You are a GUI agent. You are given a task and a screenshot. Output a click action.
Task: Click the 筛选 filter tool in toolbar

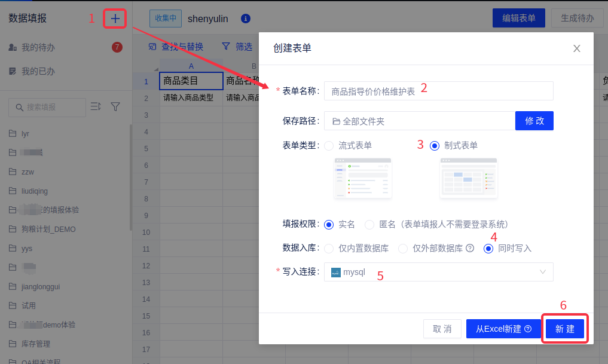237,47
